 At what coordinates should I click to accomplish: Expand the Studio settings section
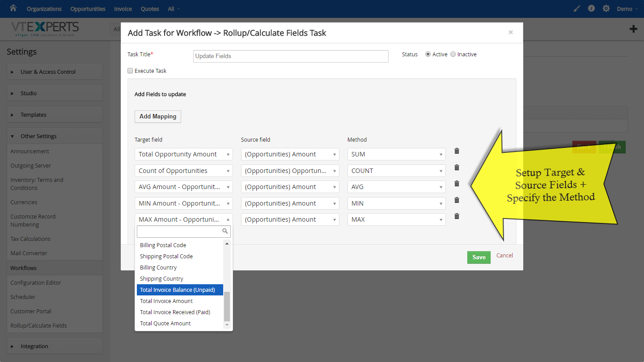coord(55,93)
